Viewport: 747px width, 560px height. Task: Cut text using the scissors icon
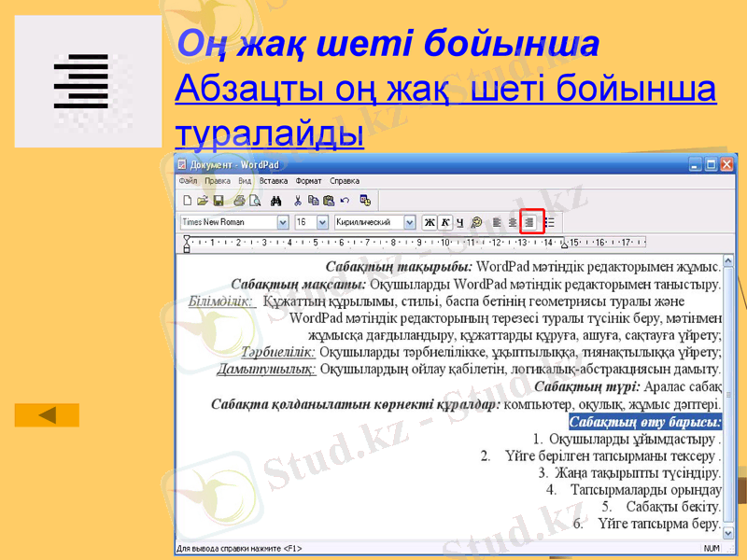point(298,200)
